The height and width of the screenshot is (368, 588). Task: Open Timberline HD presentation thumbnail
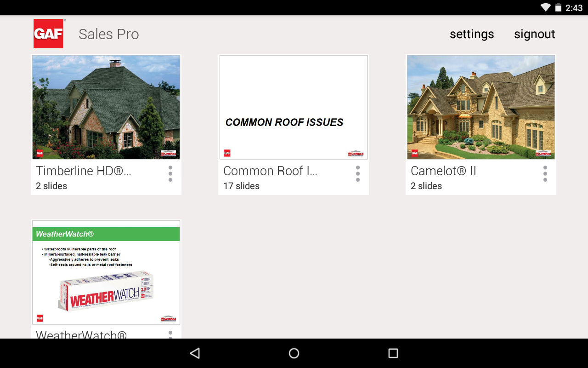(106, 107)
